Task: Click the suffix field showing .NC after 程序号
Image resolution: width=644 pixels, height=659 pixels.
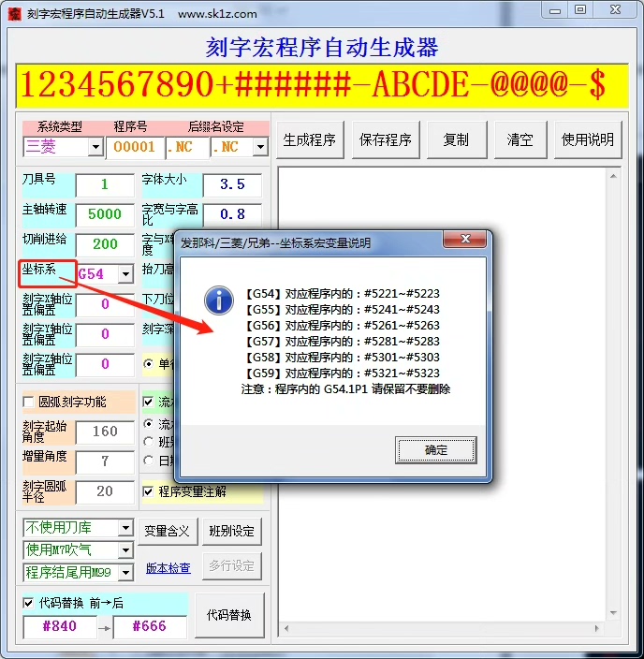Action: tap(188, 148)
